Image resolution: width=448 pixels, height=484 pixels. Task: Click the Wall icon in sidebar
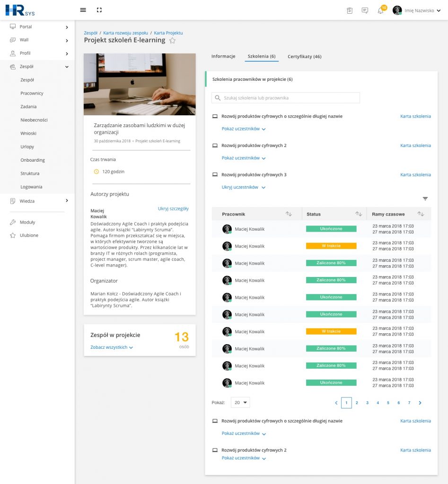13,40
